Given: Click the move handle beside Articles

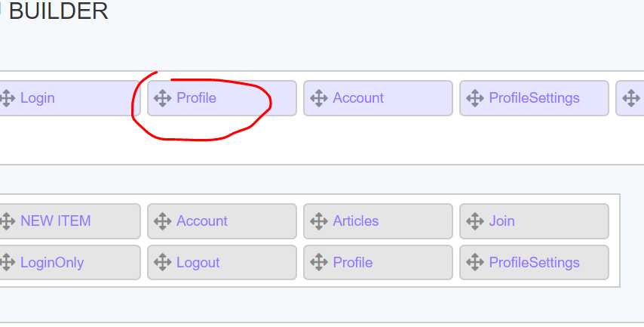Looking at the screenshot, I should pos(318,221).
